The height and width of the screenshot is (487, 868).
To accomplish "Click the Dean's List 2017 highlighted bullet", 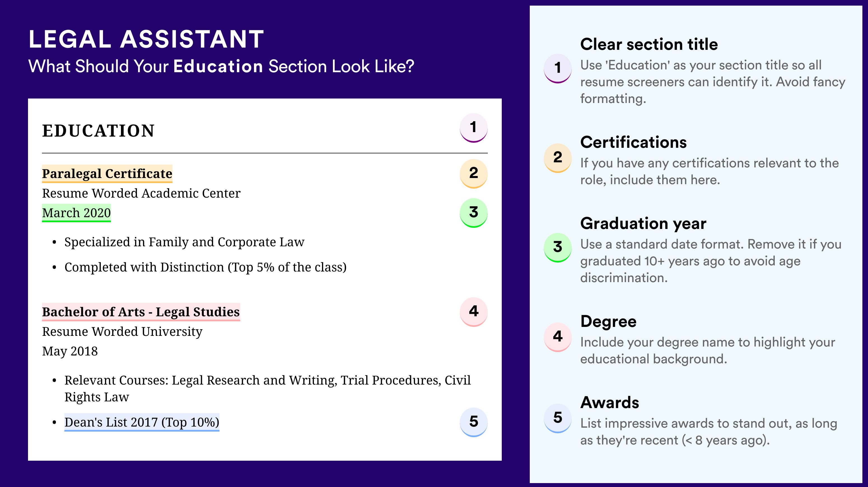I will click(x=142, y=422).
